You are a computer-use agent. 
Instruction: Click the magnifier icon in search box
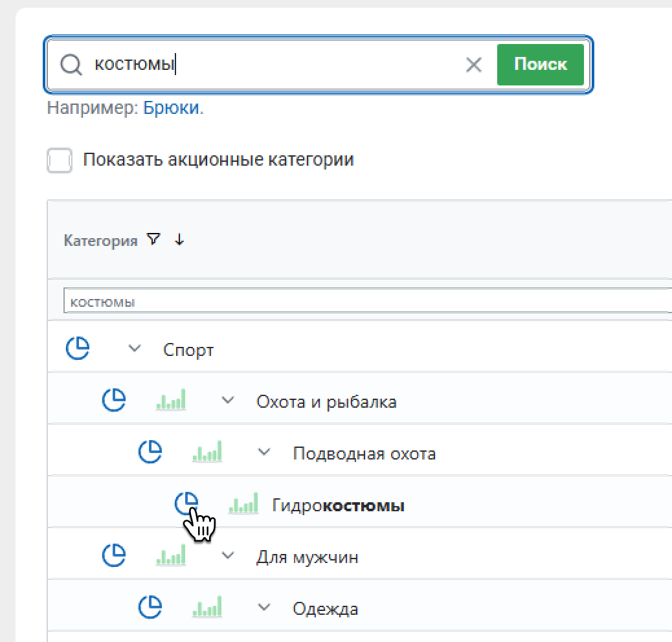71,65
